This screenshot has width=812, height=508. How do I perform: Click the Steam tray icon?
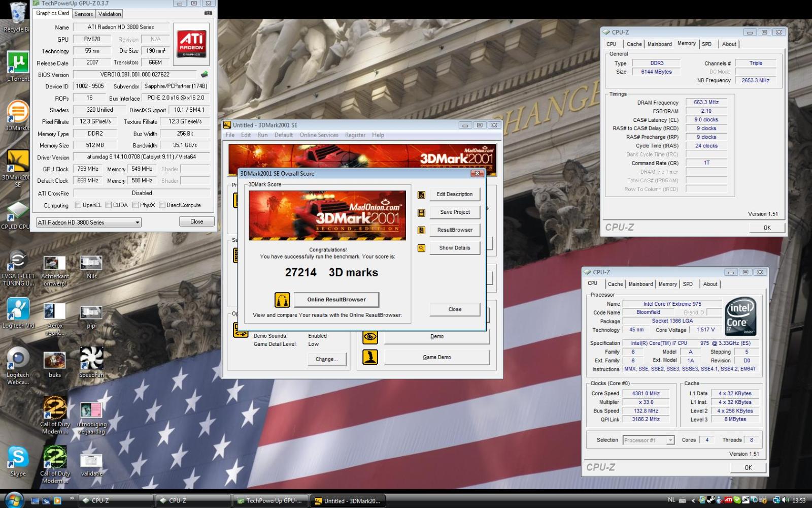tap(711, 500)
